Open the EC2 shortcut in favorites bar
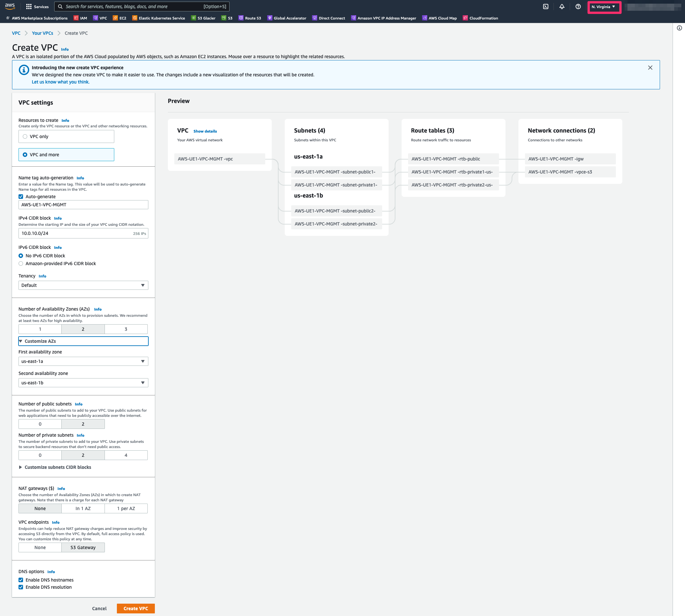This screenshot has height=616, width=685. point(122,18)
